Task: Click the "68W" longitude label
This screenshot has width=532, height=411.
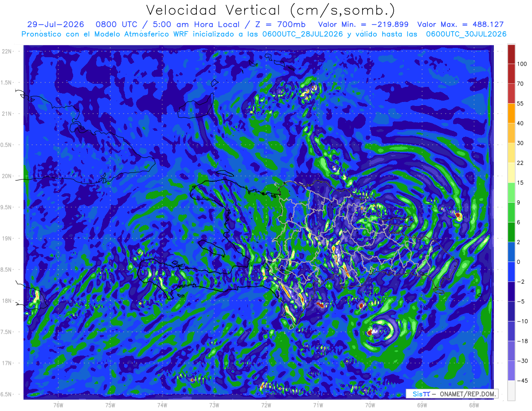Action: [x=474, y=405]
